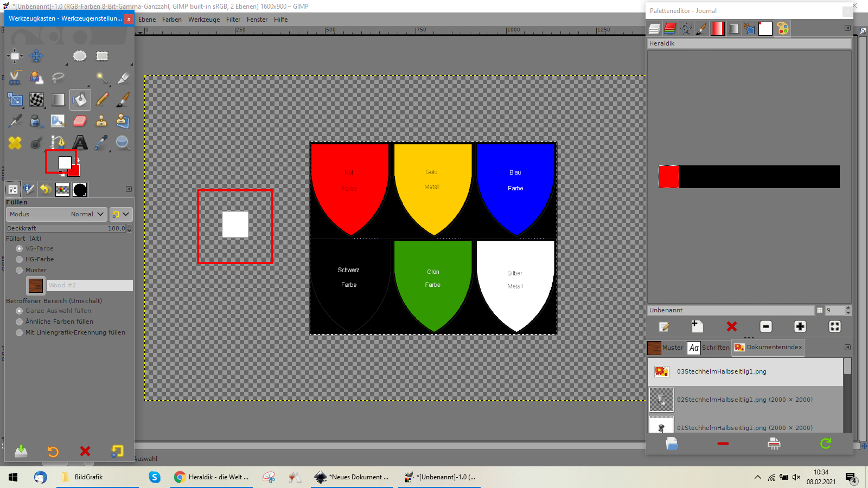Select the Eraser tool

point(80,121)
